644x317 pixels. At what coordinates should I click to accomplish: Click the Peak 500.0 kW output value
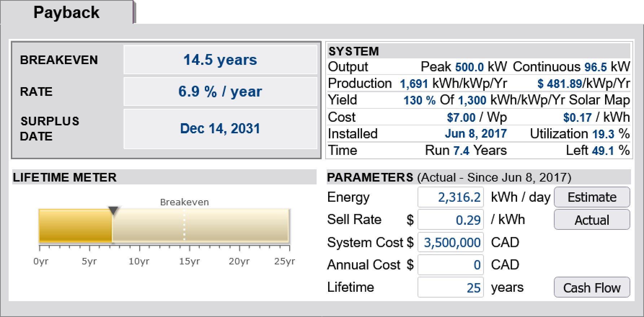click(x=469, y=67)
